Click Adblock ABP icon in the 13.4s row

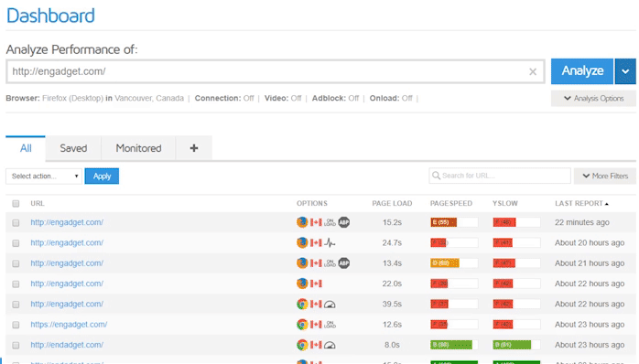click(x=344, y=263)
